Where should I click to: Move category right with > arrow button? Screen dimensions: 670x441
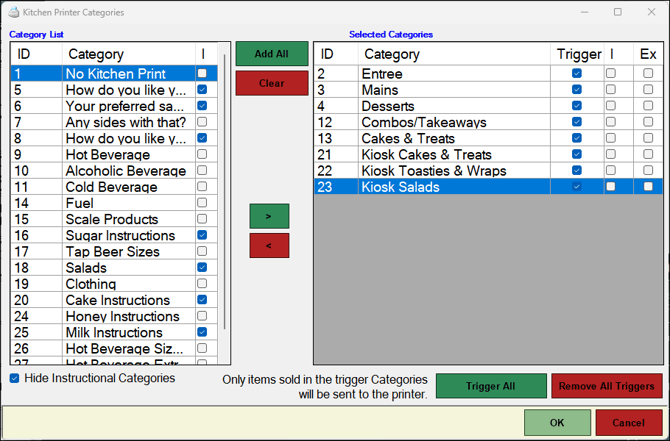coord(269,215)
